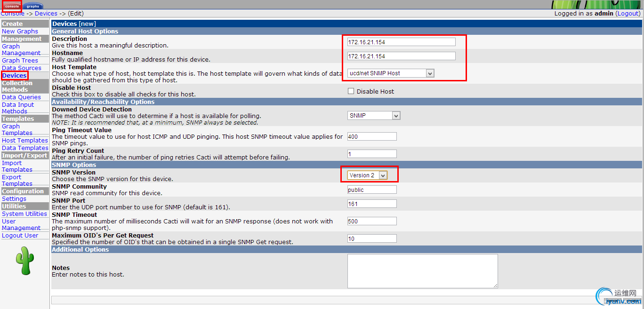Click the Maximum OID's Per Get Request field
644x309 pixels.
372,238
